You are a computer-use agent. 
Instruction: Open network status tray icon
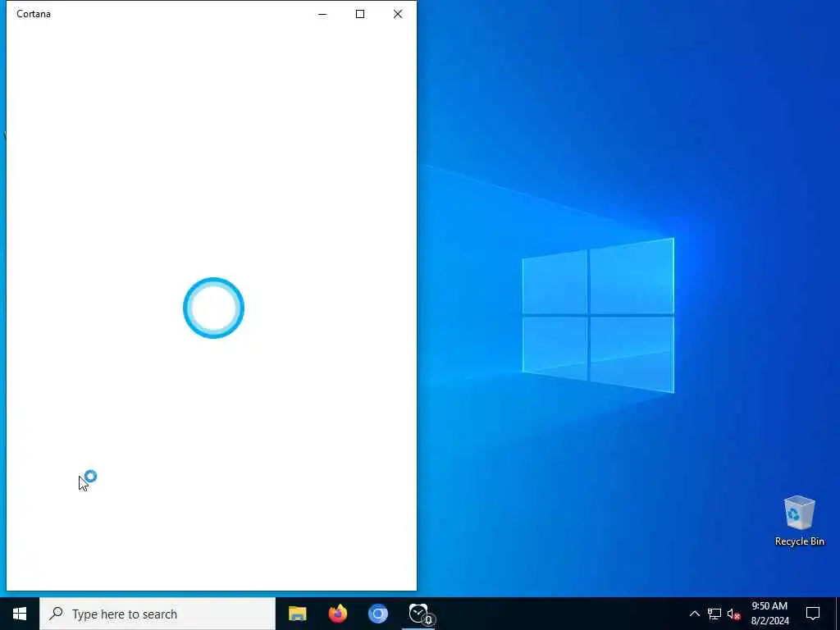(714, 614)
